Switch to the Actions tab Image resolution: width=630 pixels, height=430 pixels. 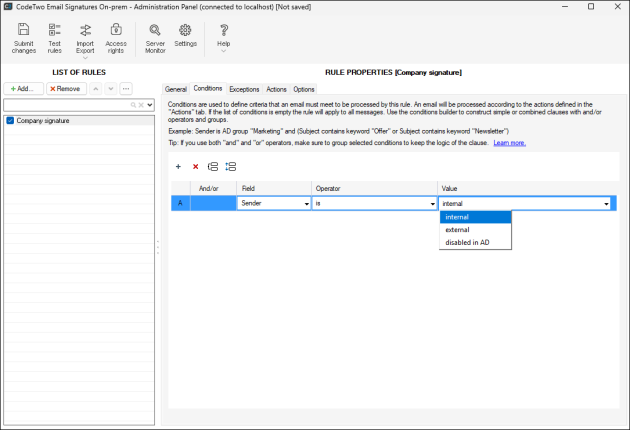click(x=276, y=89)
